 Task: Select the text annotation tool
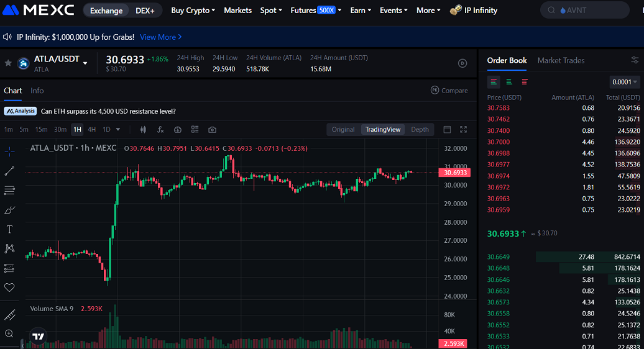(x=9, y=229)
